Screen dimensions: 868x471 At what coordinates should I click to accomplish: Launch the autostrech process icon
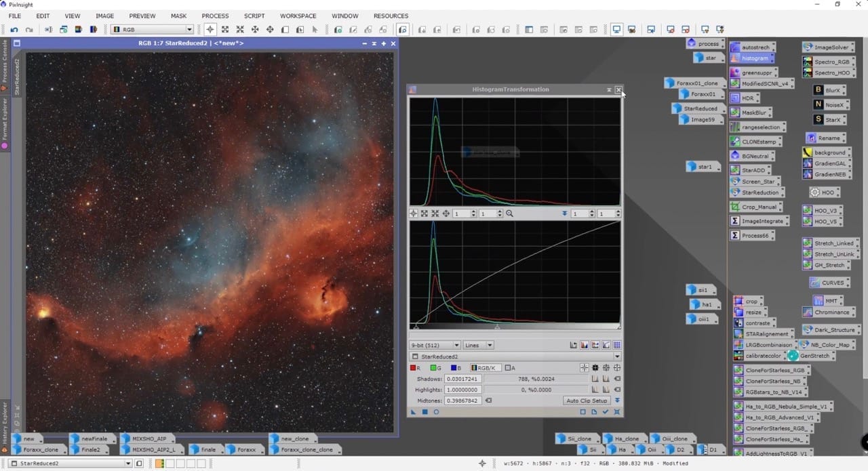[x=751, y=47]
